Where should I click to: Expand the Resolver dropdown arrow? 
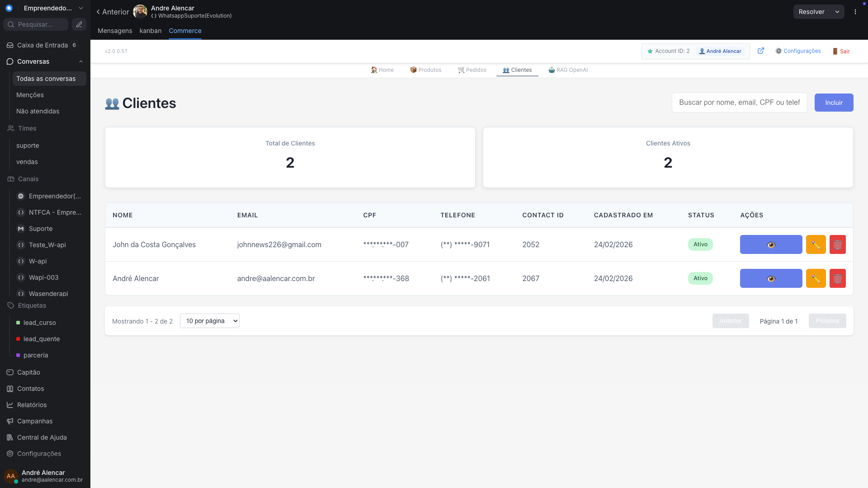pos(837,12)
